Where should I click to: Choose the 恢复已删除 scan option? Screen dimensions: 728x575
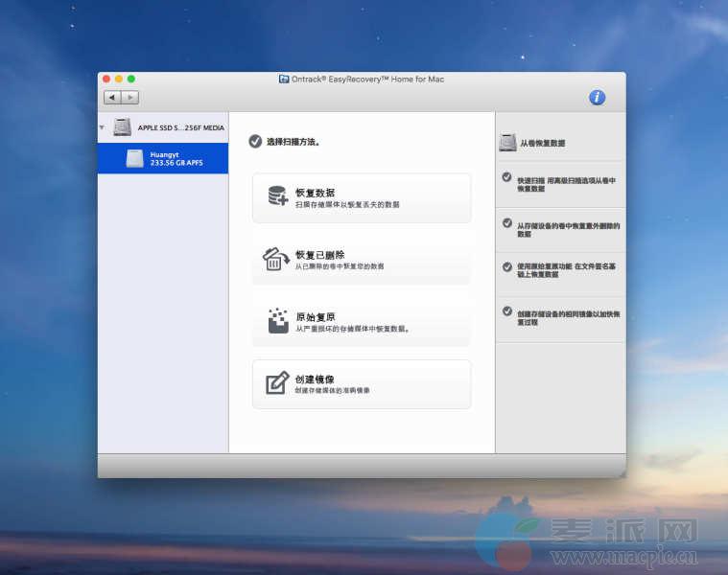pyautogui.click(x=362, y=260)
